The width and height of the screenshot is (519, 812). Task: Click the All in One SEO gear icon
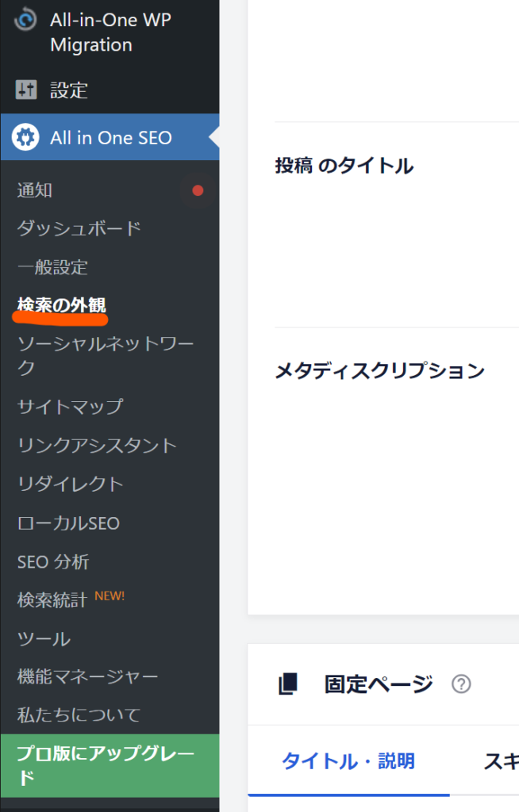click(x=25, y=137)
